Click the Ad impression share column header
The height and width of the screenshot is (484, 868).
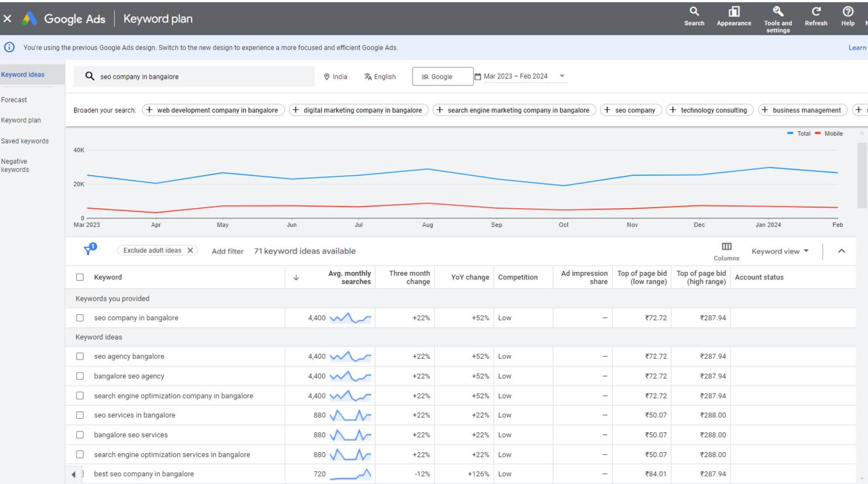(x=584, y=278)
